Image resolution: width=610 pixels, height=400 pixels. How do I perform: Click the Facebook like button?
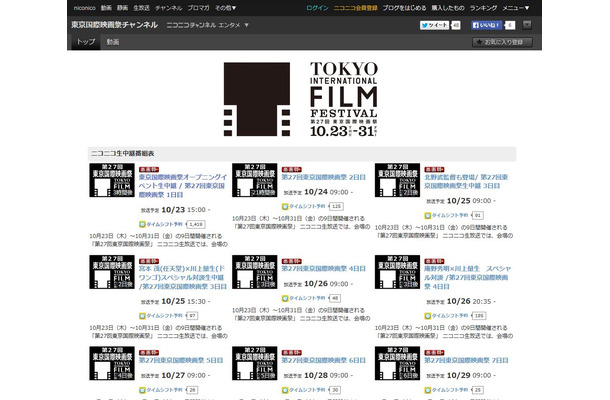pos(487,25)
